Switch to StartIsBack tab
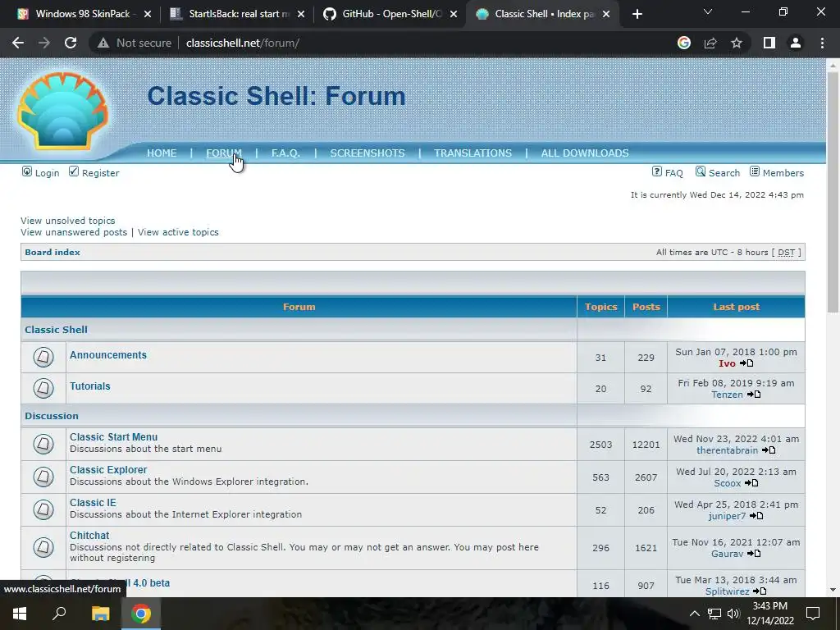The image size is (840, 630). click(238, 14)
